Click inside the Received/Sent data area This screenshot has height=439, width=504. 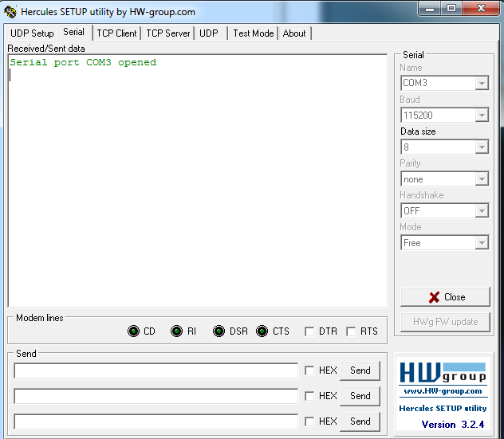click(x=198, y=181)
